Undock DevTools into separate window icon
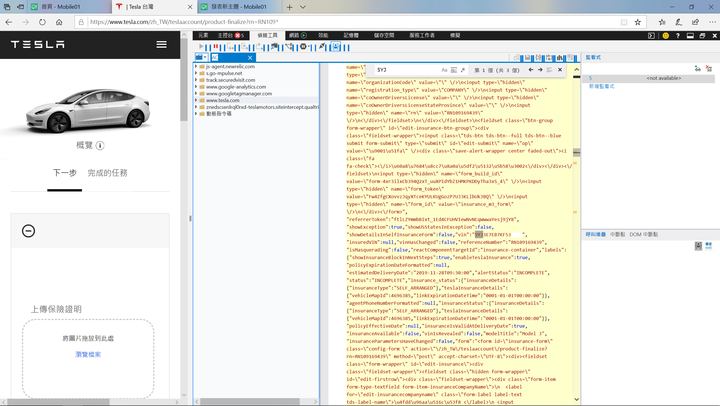This screenshot has width=720, height=406. click(702, 35)
